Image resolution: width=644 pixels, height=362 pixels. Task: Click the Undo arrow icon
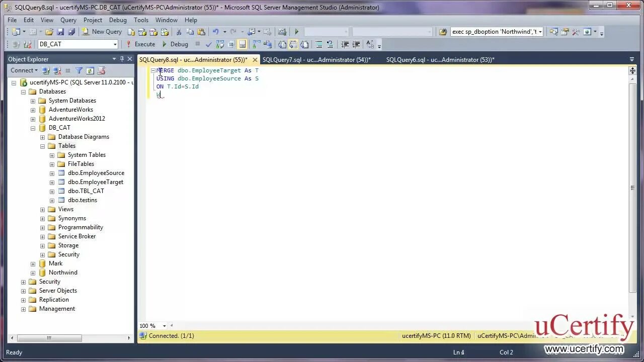pos(215,32)
